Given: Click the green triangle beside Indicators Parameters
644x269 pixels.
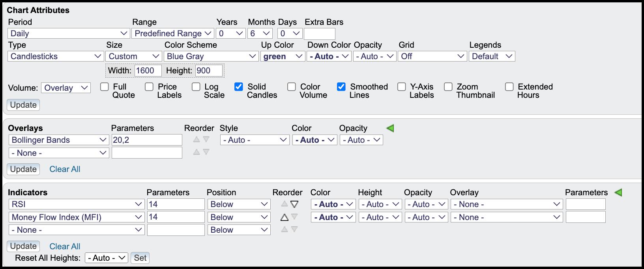Looking at the screenshot, I should (x=618, y=192).
